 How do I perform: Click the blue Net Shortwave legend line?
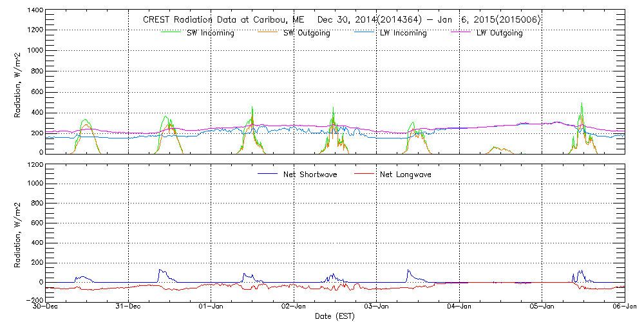point(268,175)
